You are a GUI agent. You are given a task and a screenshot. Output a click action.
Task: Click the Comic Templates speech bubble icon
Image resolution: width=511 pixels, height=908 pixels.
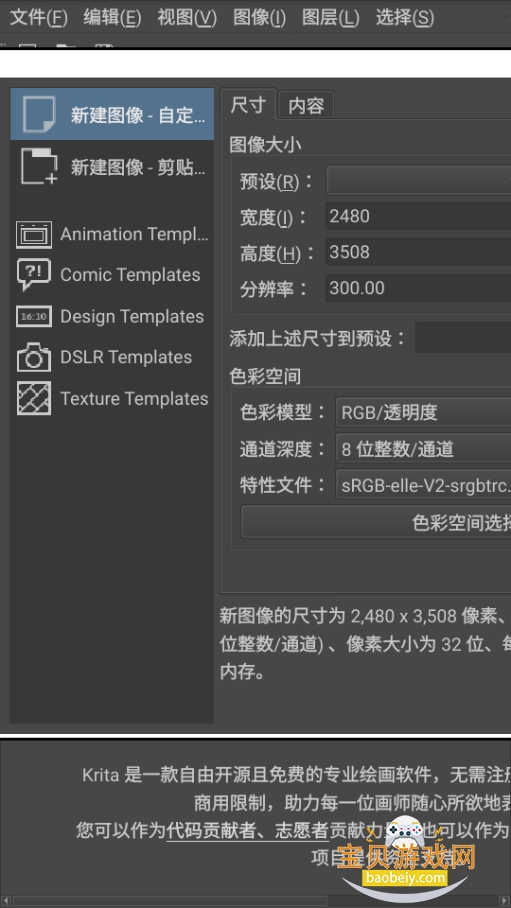[x=34, y=274]
